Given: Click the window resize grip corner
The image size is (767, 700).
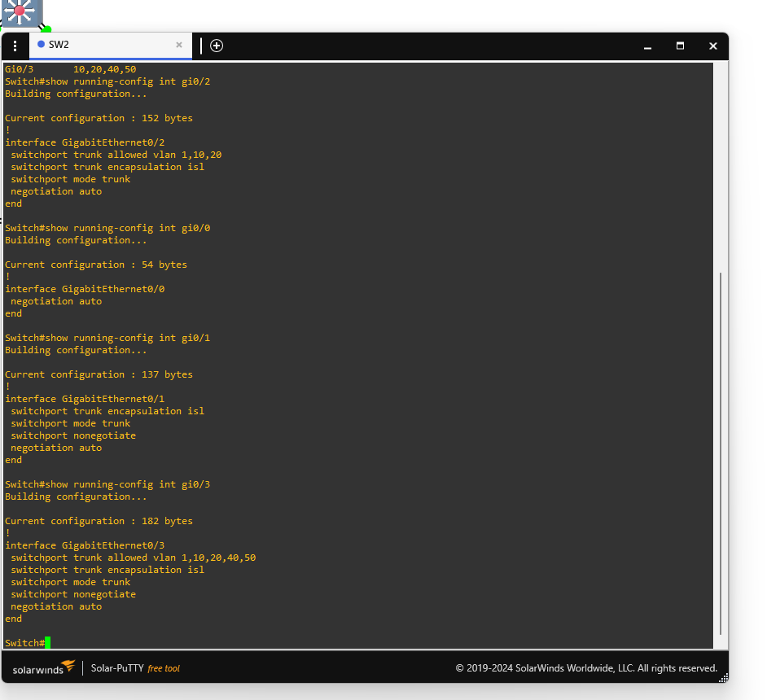Looking at the screenshot, I should click(x=724, y=677).
